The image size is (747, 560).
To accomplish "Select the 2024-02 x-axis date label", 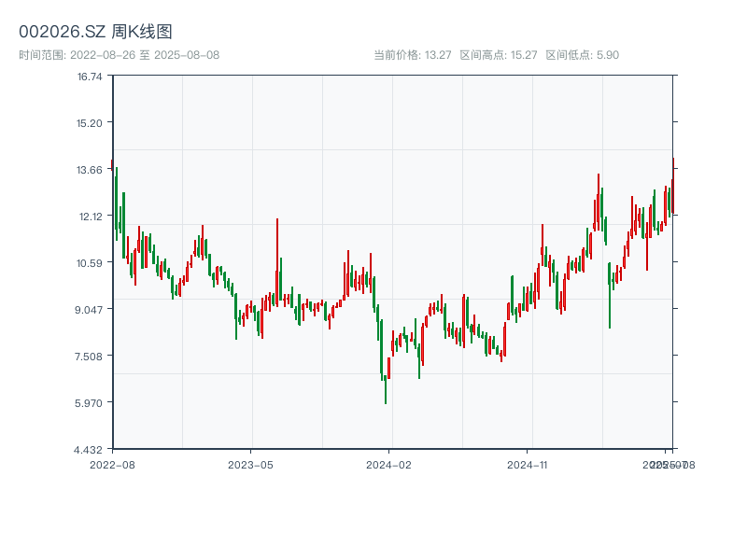I will click(x=389, y=464).
